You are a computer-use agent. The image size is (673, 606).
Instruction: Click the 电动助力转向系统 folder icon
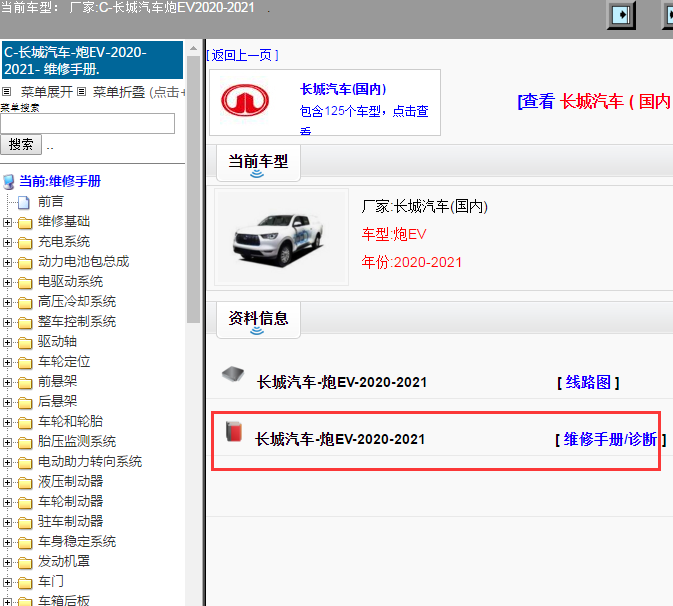pos(25,463)
